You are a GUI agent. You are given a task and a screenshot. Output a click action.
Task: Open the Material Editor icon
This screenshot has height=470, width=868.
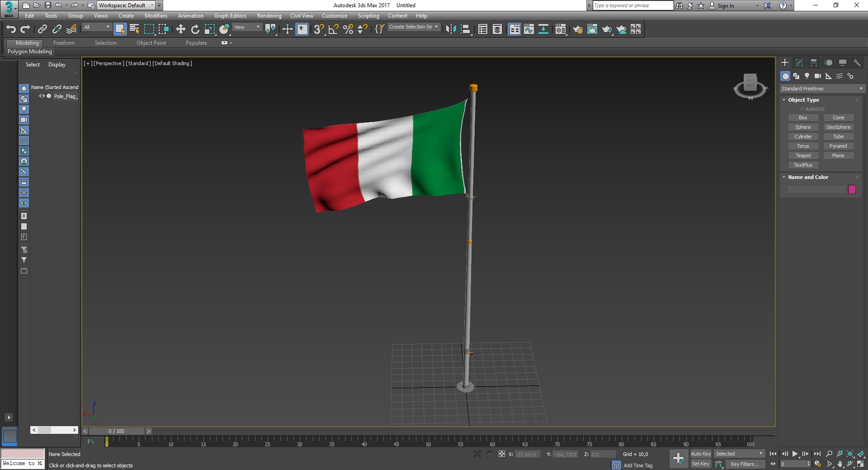click(x=561, y=29)
